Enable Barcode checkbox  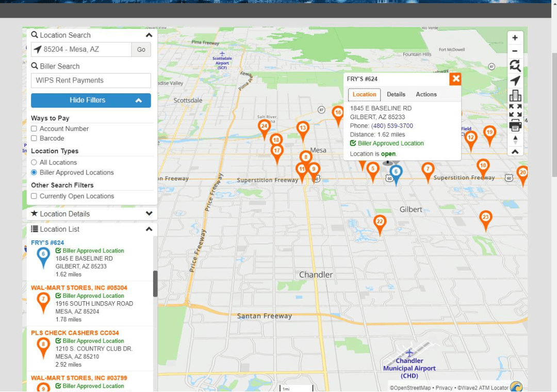coord(34,138)
